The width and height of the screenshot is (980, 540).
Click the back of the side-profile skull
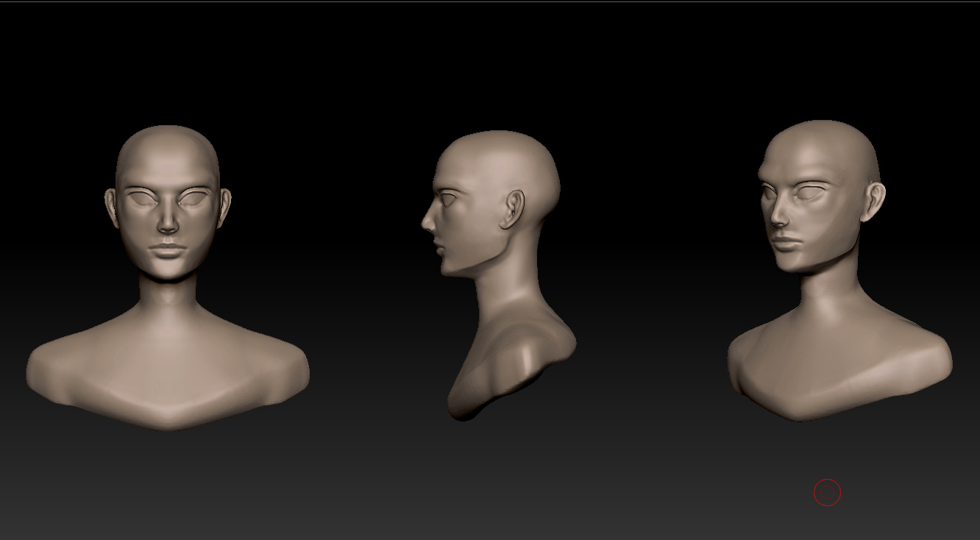point(541,173)
